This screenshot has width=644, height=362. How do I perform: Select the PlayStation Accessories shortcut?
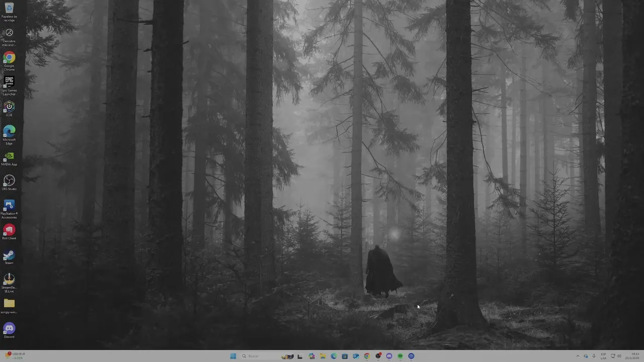[x=9, y=209]
